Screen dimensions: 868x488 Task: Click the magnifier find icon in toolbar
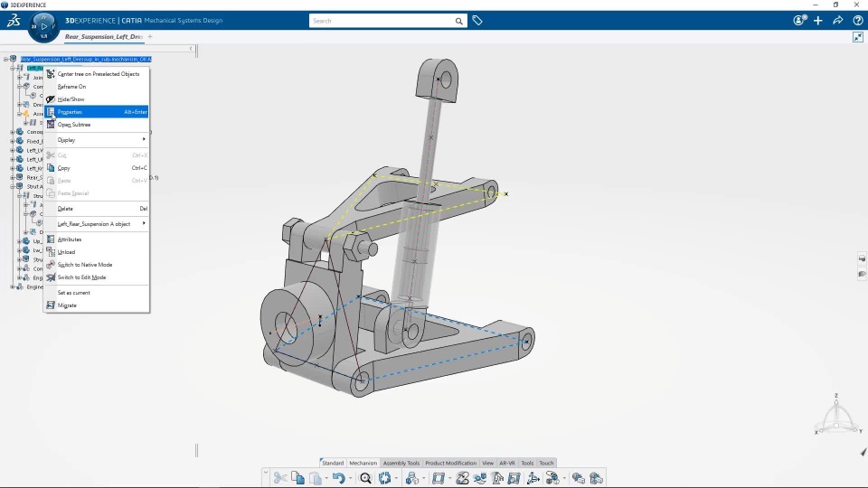point(365,478)
